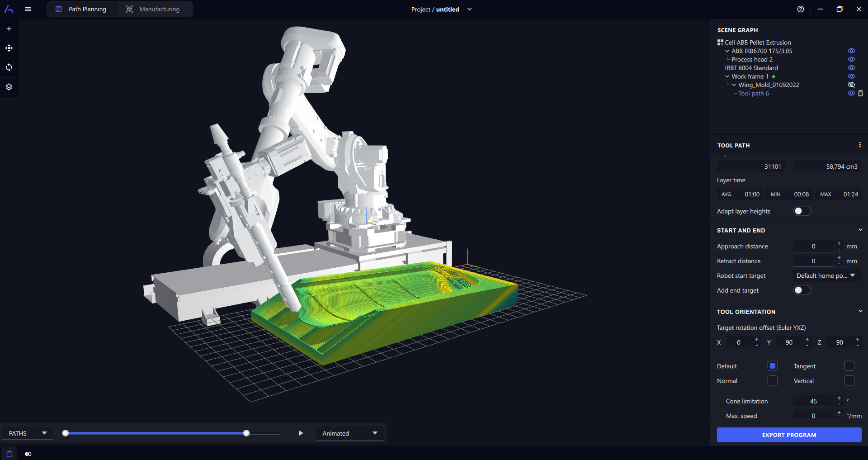Enable Add end target
Viewport: 868px width, 460px height.
tap(802, 290)
